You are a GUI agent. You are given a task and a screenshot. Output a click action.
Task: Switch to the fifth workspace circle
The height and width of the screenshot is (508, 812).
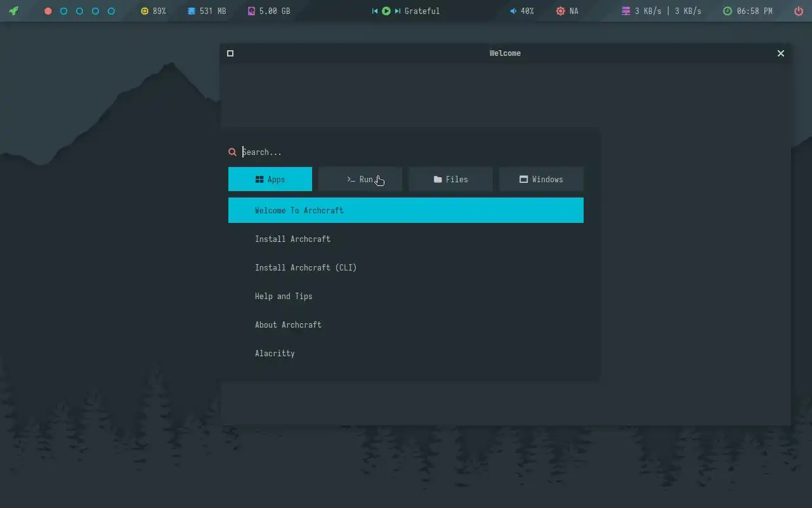(x=111, y=11)
